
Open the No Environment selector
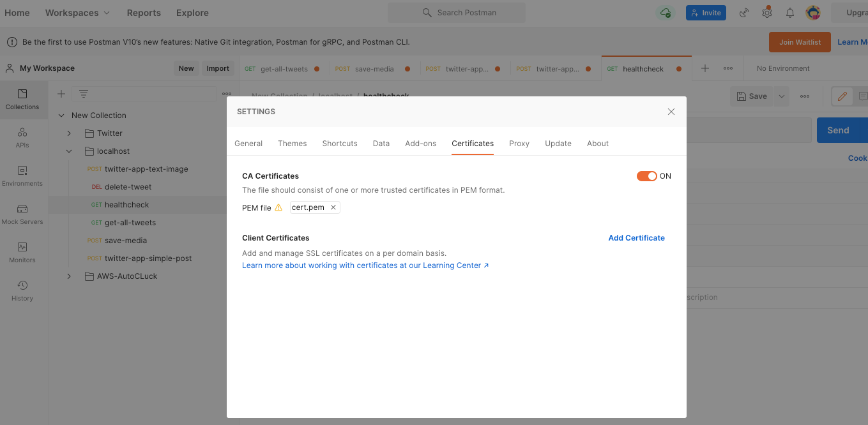pos(783,68)
